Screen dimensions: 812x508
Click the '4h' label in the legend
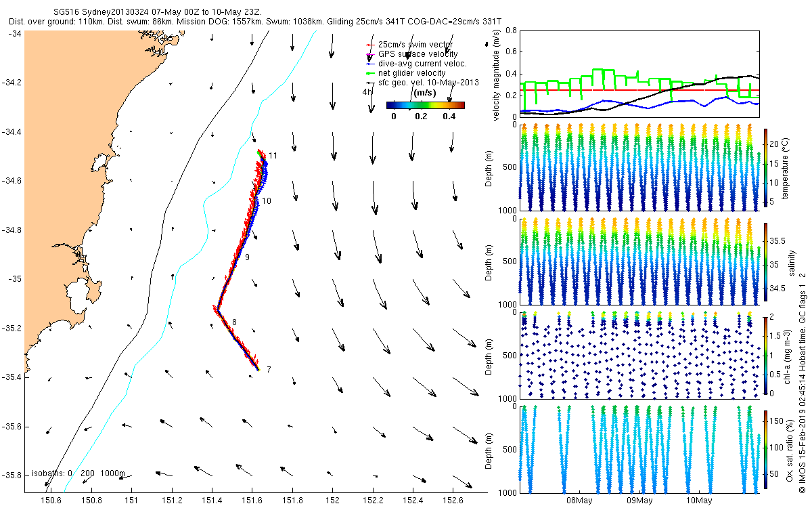pos(367,91)
